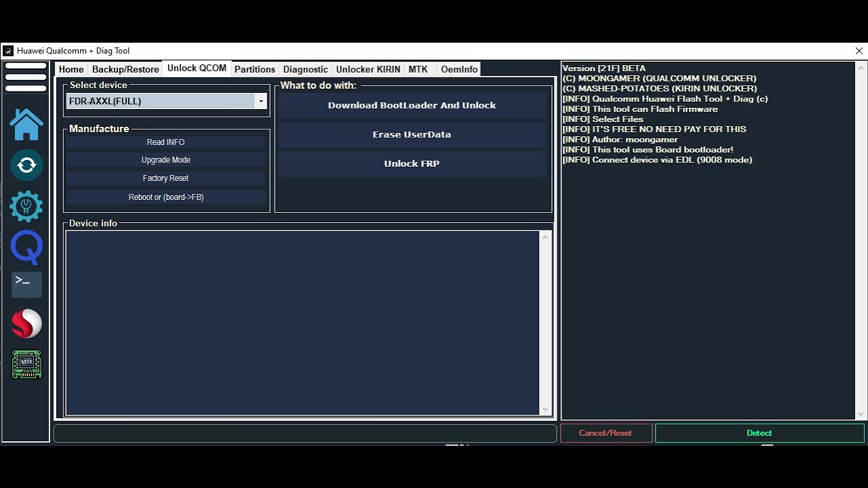Click the Erase UserData button
Viewport: 868px width, 488px height.
(x=412, y=135)
